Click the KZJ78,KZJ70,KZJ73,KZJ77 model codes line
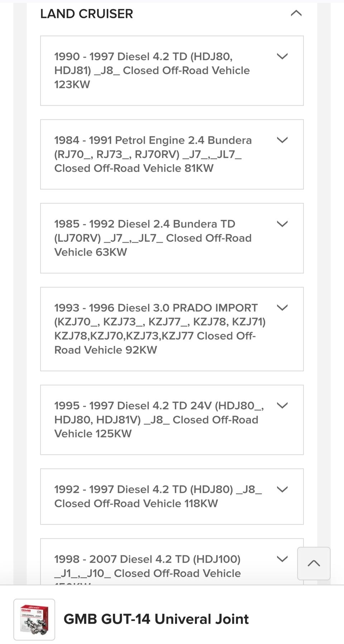The height and width of the screenshot is (644, 344). coord(155,336)
